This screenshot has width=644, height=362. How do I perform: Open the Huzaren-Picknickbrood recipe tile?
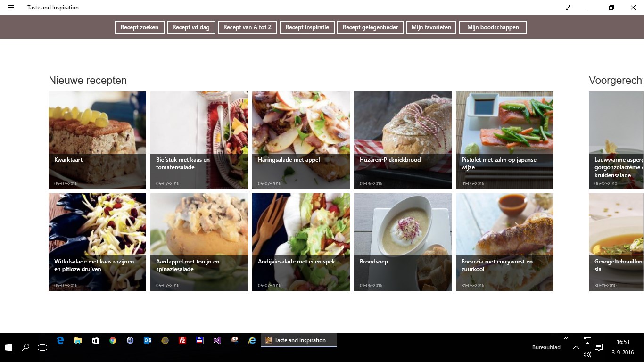click(x=403, y=140)
